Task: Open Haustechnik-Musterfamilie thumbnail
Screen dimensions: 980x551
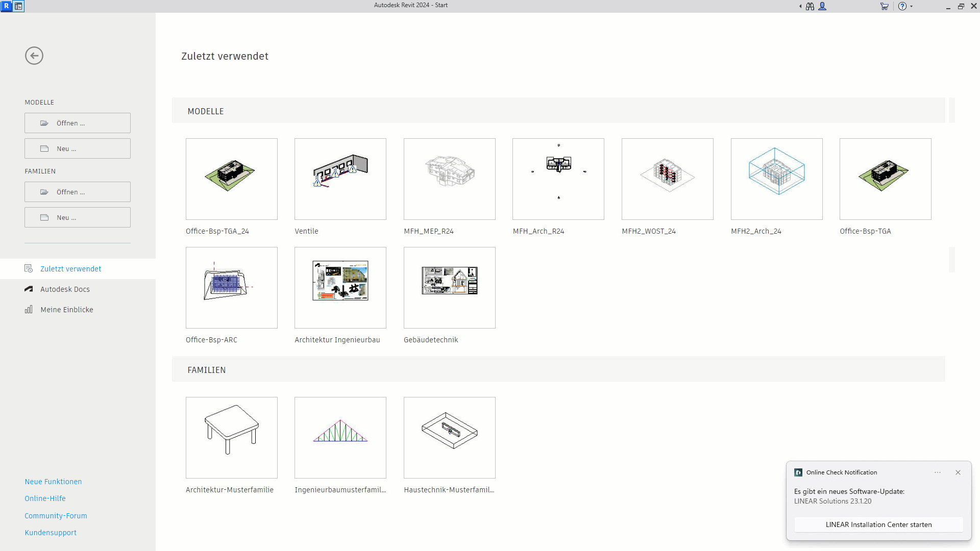Action: point(450,438)
